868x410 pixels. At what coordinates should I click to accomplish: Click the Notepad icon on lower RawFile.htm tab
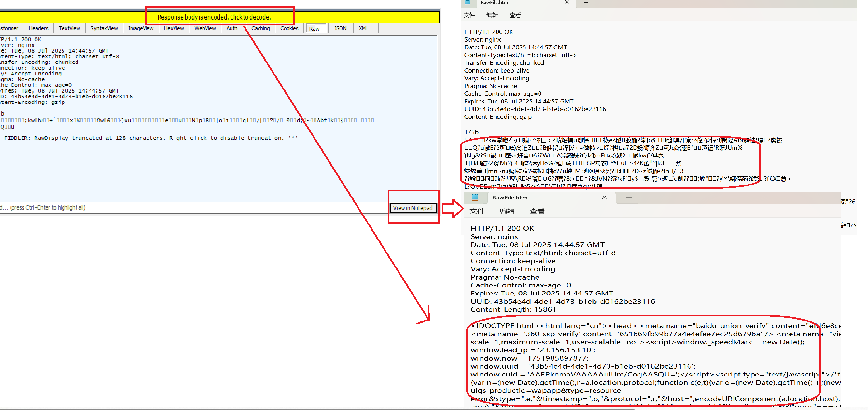(475, 198)
